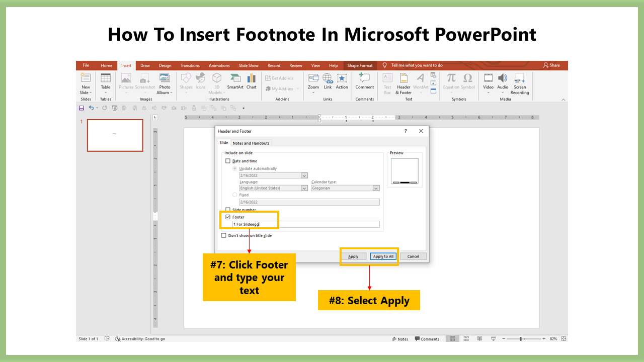This screenshot has height=362, width=644.
Task: Click the Photo Album icon
Action: 165,78
